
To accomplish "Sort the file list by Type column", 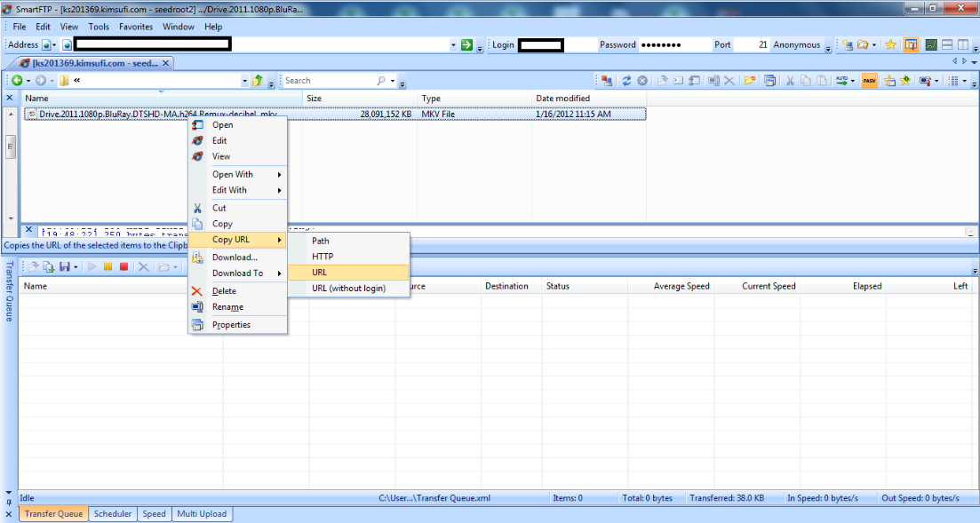I will [474, 98].
